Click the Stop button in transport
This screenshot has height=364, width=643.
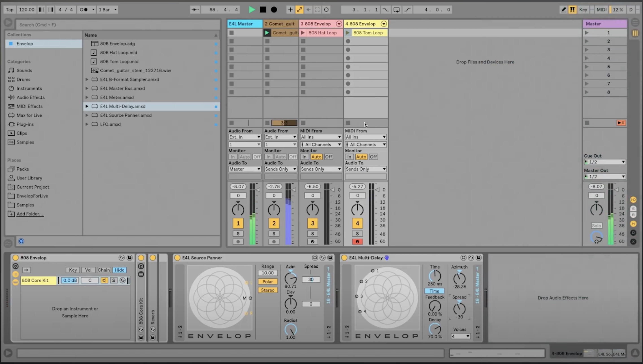263,9
